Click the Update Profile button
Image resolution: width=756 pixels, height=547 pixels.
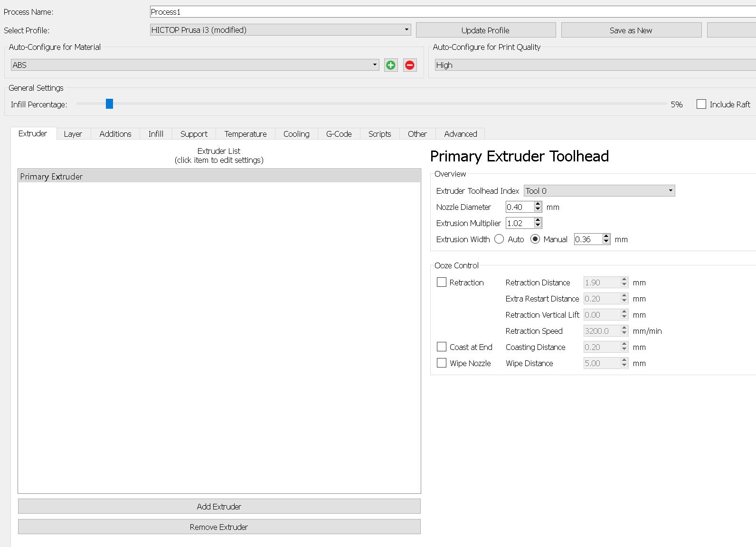click(x=485, y=30)
